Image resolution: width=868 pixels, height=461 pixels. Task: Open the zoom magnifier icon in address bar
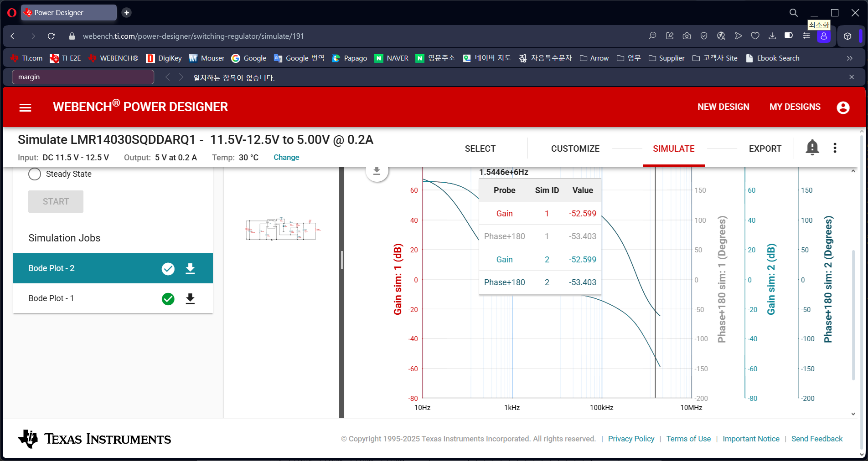pyautogui.click(x=653, y=36)
